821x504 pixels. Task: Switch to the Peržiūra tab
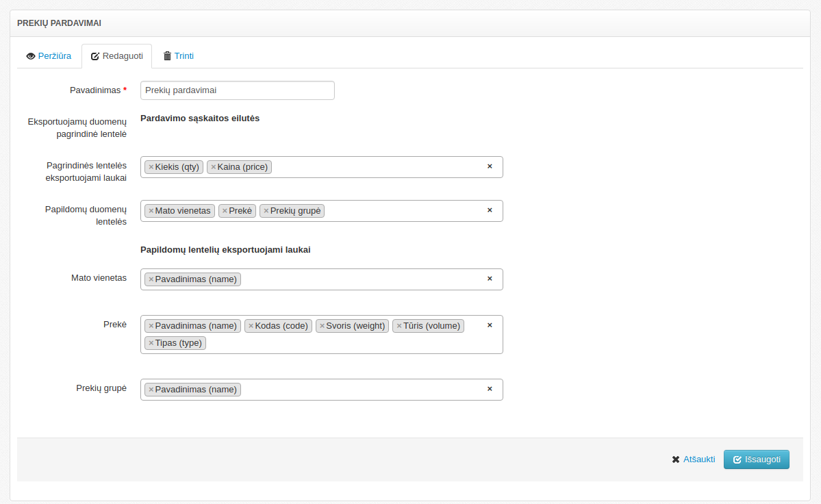tap(49, 56)
